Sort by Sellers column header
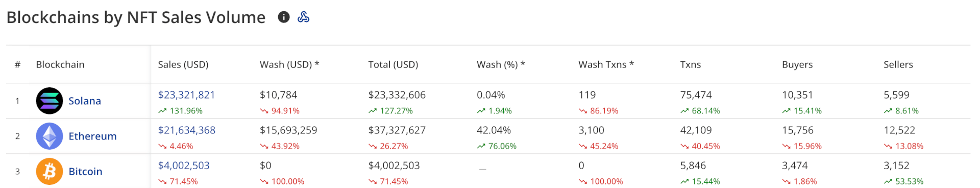 tap(898, 64)
